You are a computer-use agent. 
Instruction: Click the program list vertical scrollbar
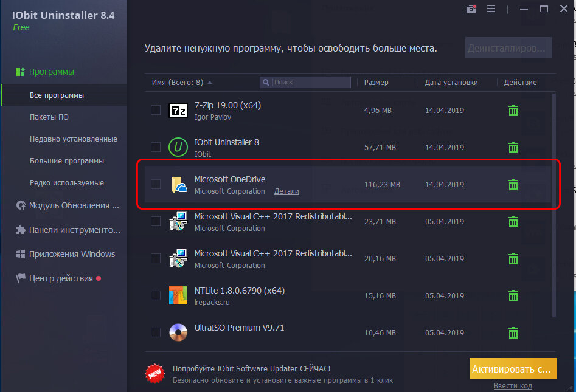pyautogui.click(x=554, y=205)
